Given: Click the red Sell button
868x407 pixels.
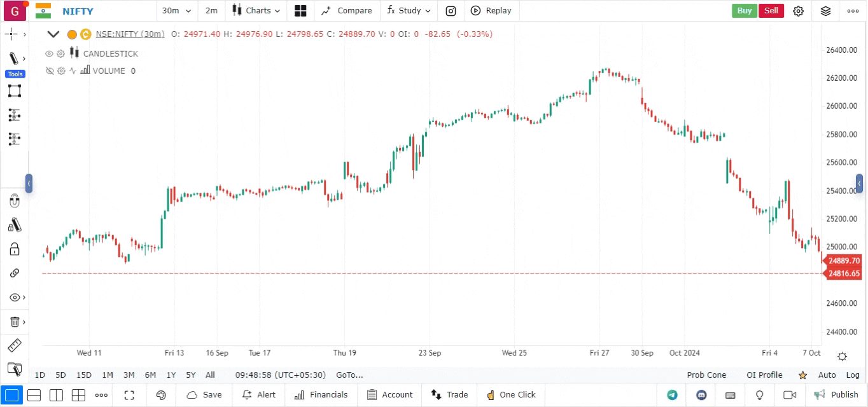Looking at the screenshot, I should point(771,11).
